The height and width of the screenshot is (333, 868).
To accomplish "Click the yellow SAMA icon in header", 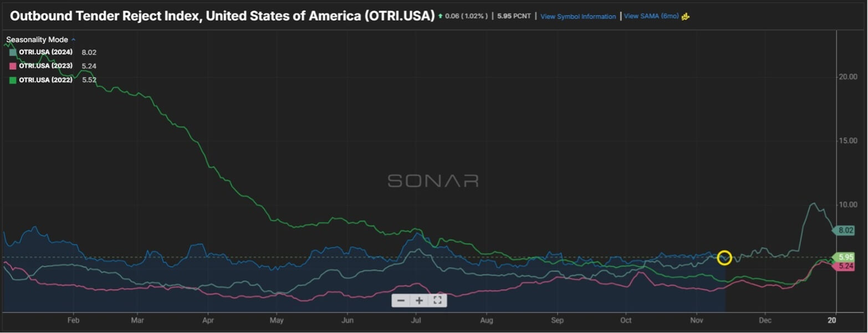I will point(686,16).
